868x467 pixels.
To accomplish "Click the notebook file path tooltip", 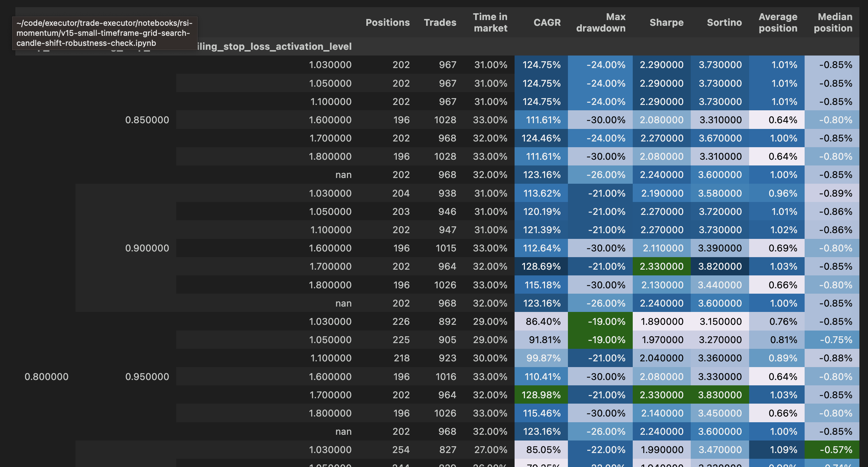I will pyautogui.click(x=105, y=33).
